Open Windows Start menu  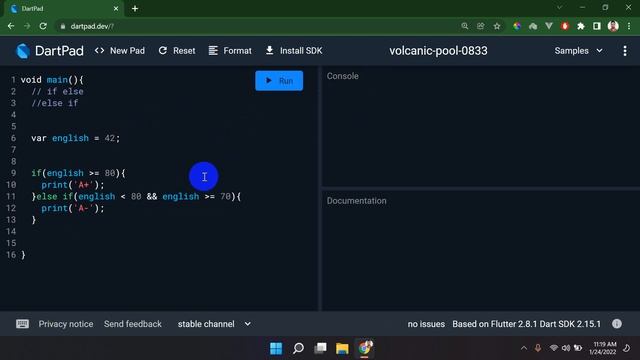point(276,348)
